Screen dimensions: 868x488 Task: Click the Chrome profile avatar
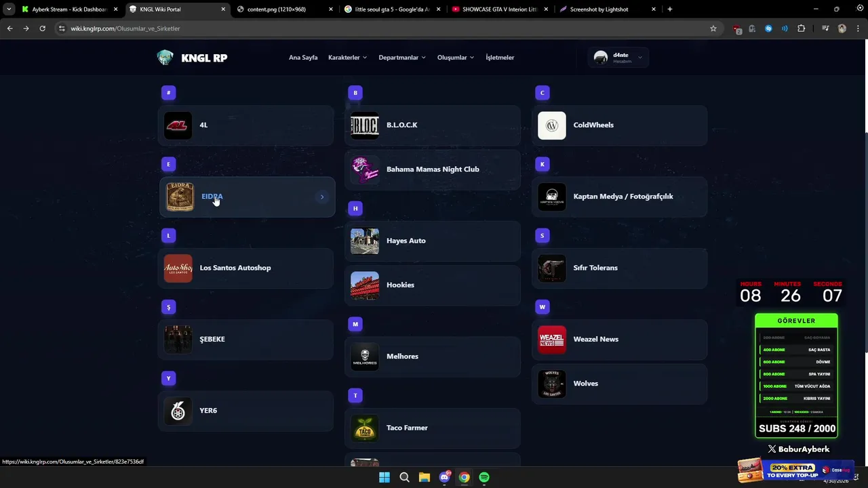(842, 28)
